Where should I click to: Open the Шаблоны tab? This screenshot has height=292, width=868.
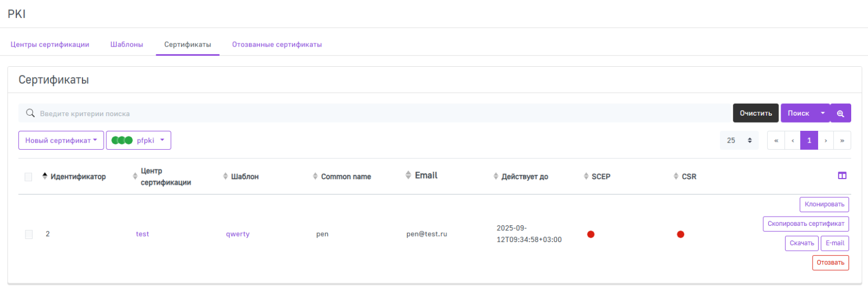(x=126, y=45)
